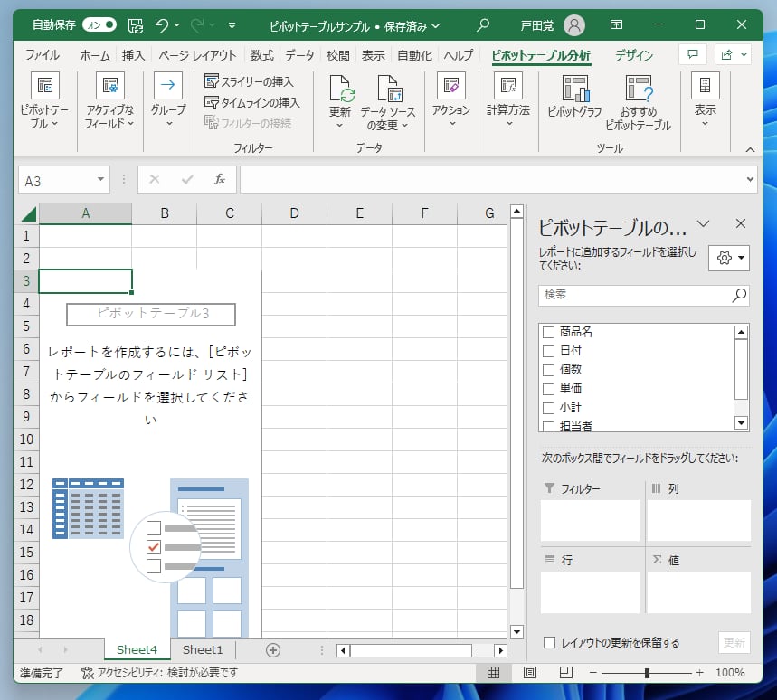Click the sheet vertical scroll-down arrow
The width and height of the screenshot is (777, 700).
coord(516,631)
